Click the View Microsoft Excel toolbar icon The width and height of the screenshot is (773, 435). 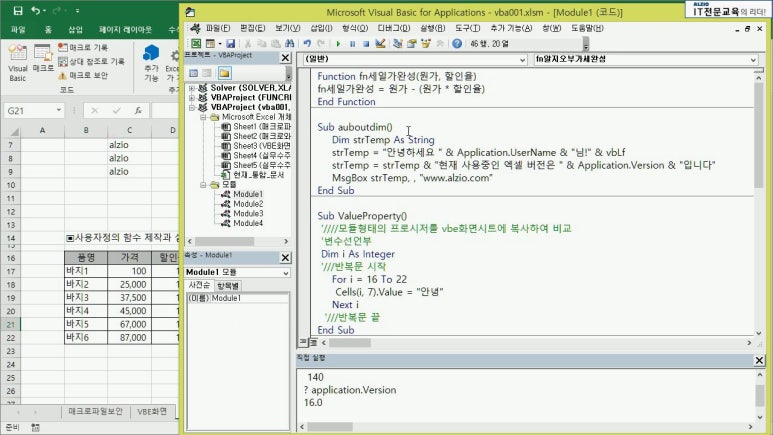pyautogui.click(x=196, y=44)
